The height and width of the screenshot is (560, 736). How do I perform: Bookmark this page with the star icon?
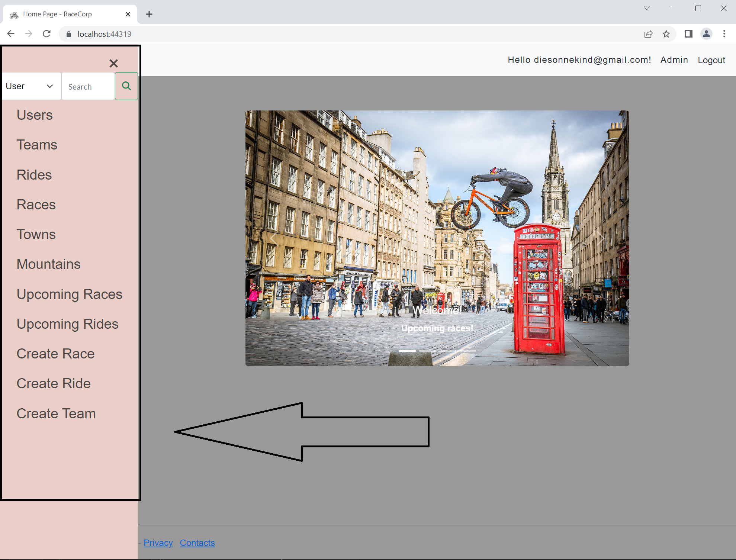[x=666, y=34]
